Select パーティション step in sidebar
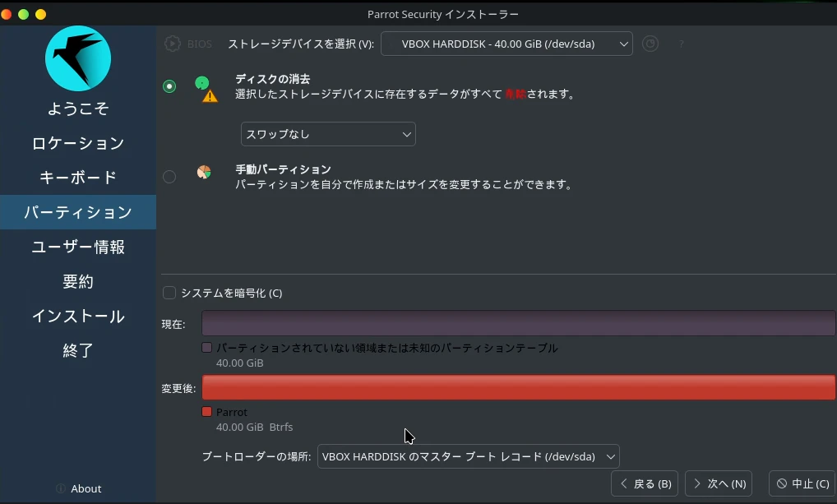This screenshot has width=837, height=504. (78, 212)
